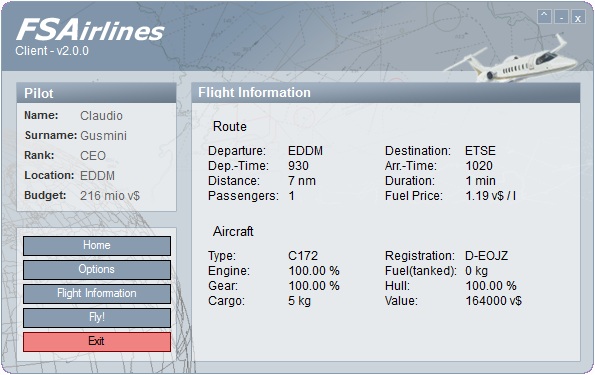Click the caret (^) window icon
595x375 pixels.
(544, 17)
